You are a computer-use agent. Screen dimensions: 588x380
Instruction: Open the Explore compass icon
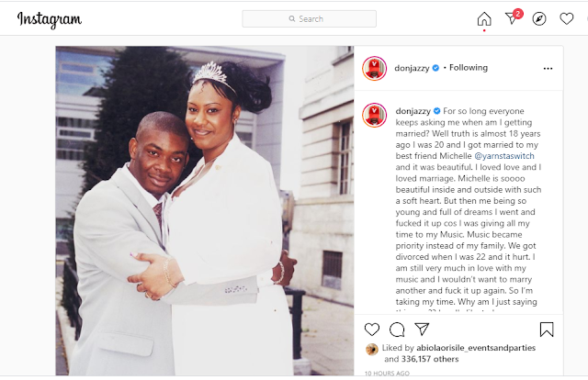click(539, 18)
